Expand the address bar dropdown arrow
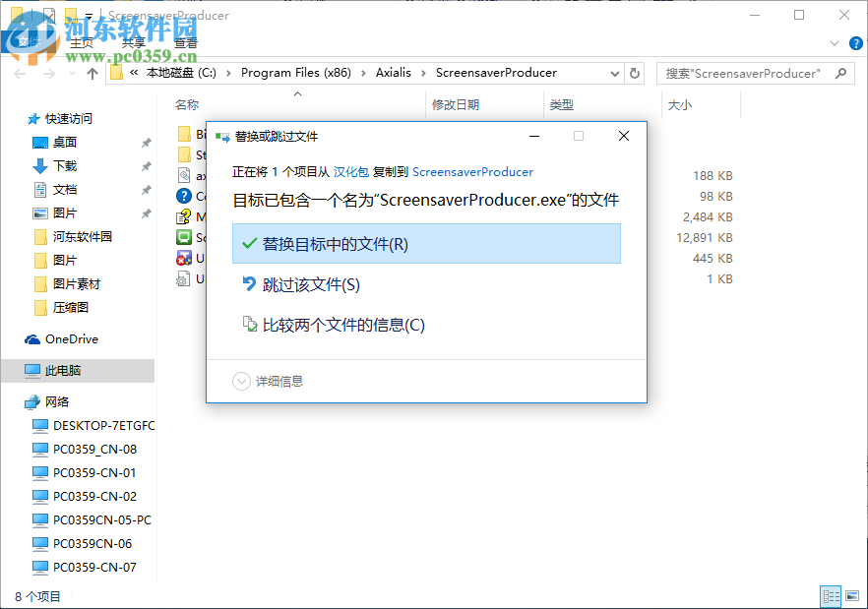 click(614, 73)
